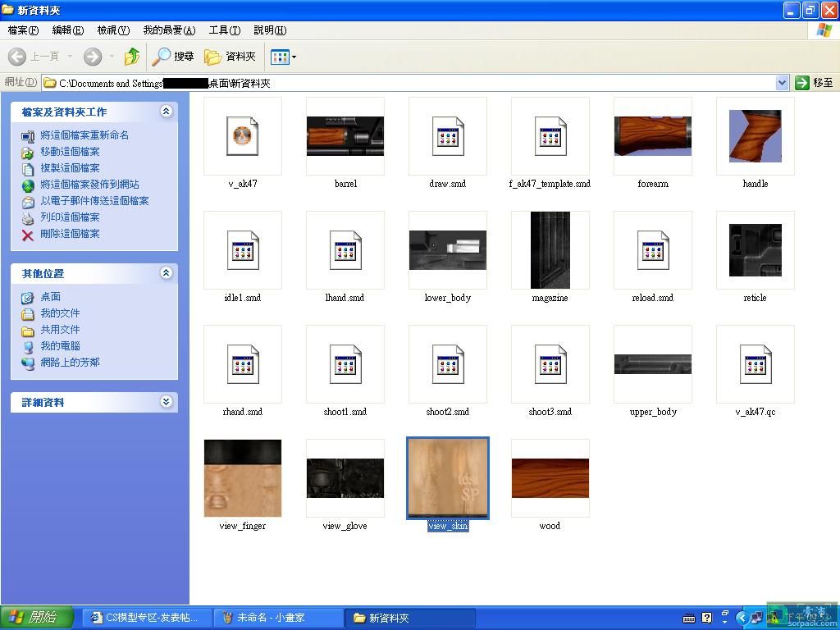840x630 pixels.
Task: Select the handle texture thumbnail
Action: (756, 136)
